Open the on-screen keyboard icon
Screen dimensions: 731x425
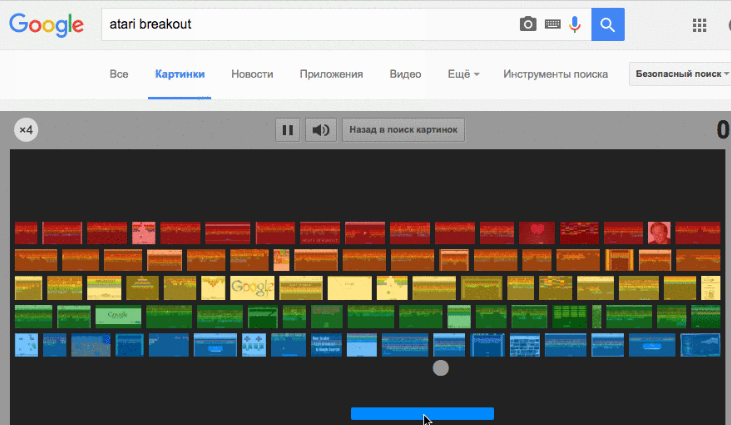point(552,24)
